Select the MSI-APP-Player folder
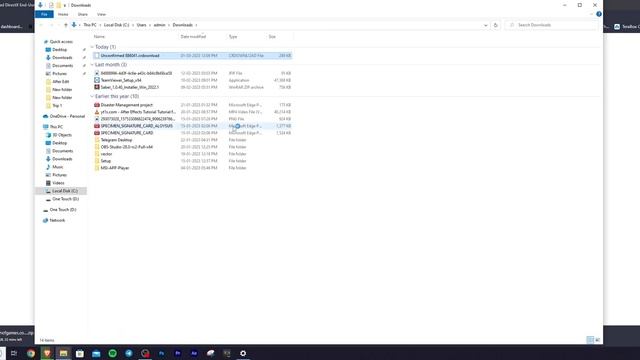This screenshot has height=360, width=640. pos(192,168)
